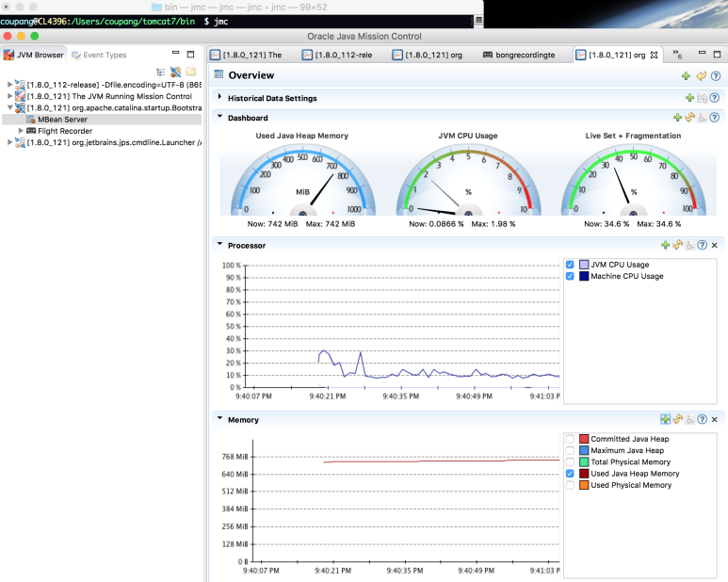Expand the org.jetbrains.jps.cmdline.Launcher node

9,142
